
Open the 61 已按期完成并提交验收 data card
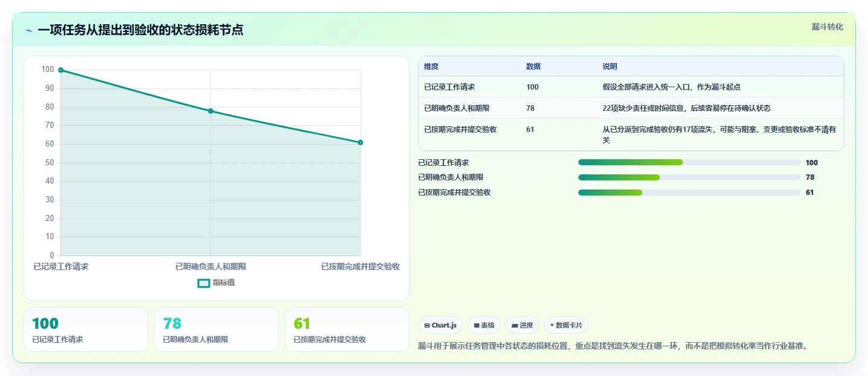coord(347,329)
